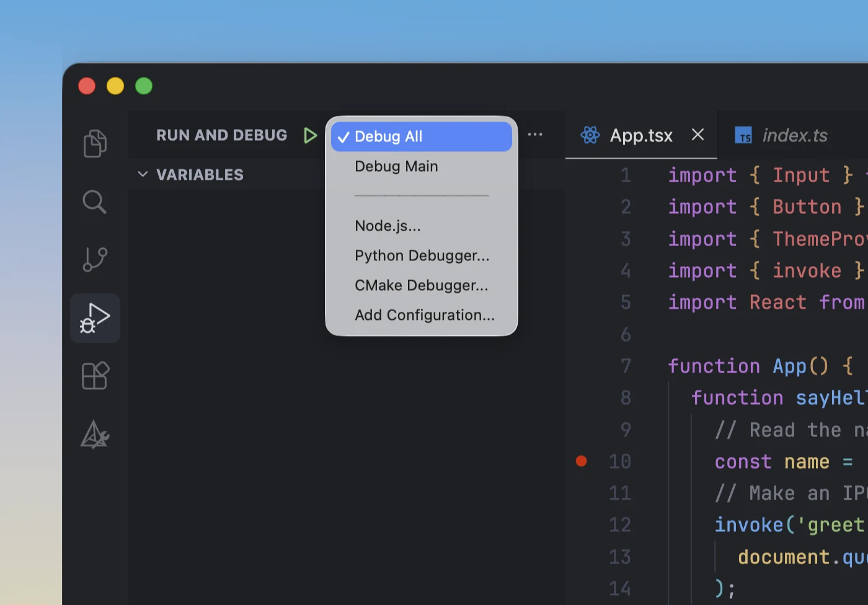Click the TypeScript icon on the index.ts tab
This screenshot has height=605, width=868.
coord(743,135)
